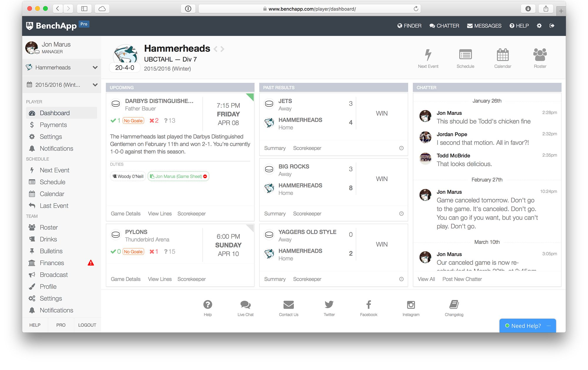Toggle the No Goalie warning for Darbys game
This screenshot has width=588, height=370.
point(133,120)
